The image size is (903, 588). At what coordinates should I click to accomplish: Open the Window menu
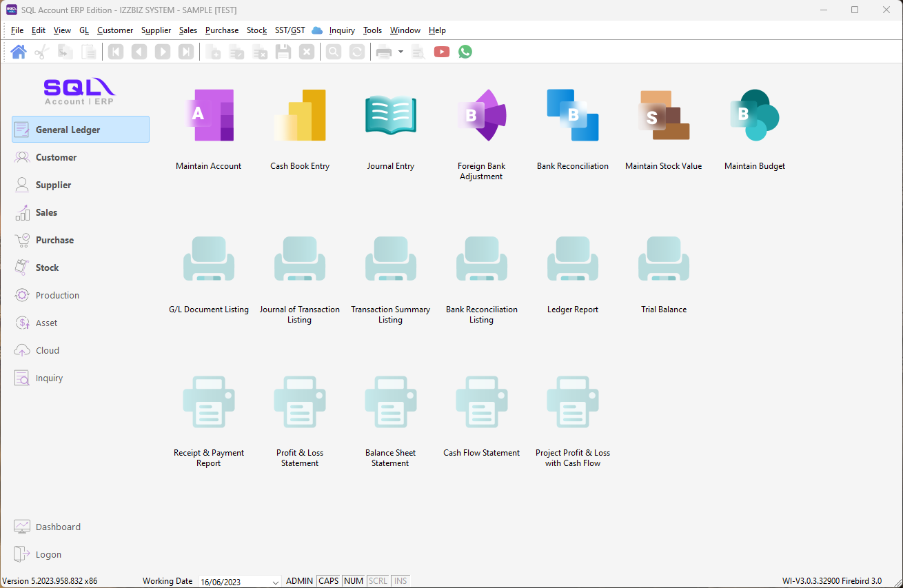tap(405, 30)
